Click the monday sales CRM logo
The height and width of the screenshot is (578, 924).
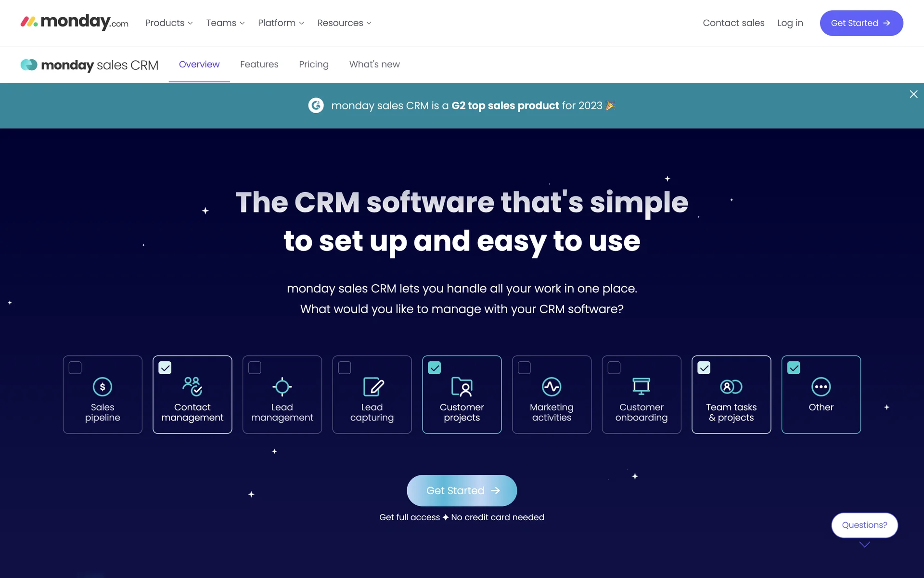point(90,65)
